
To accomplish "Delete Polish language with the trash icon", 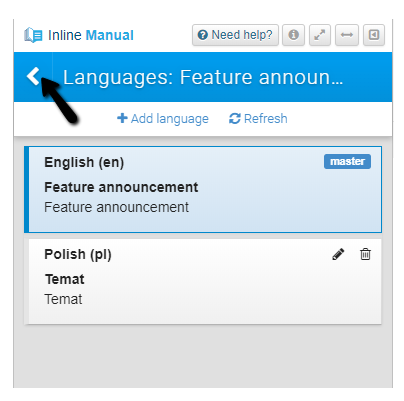I will [x=365, y=254].
